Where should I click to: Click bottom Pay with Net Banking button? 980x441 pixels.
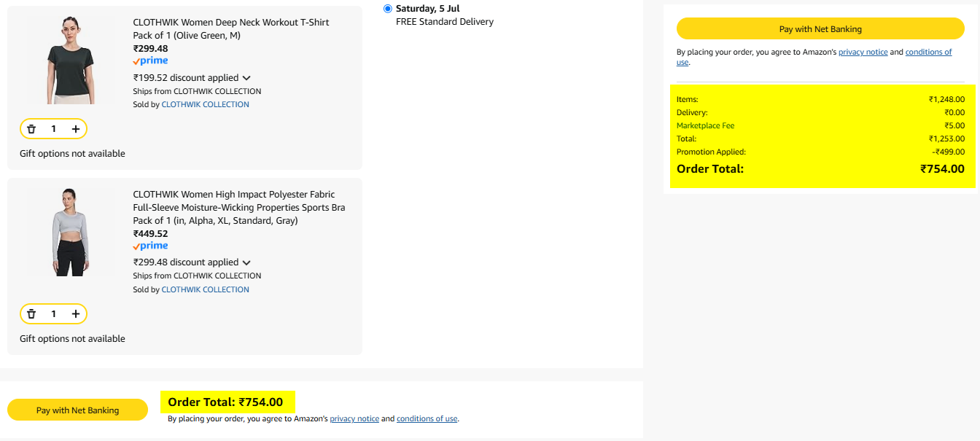pos(77,410)
